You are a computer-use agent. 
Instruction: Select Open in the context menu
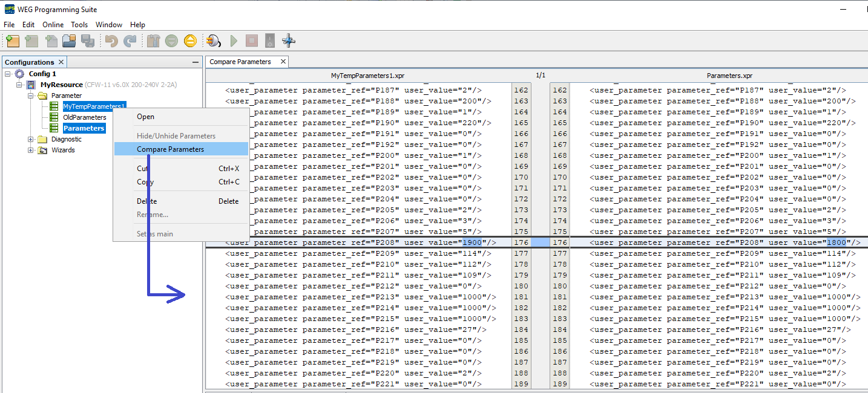pos(145,117)
